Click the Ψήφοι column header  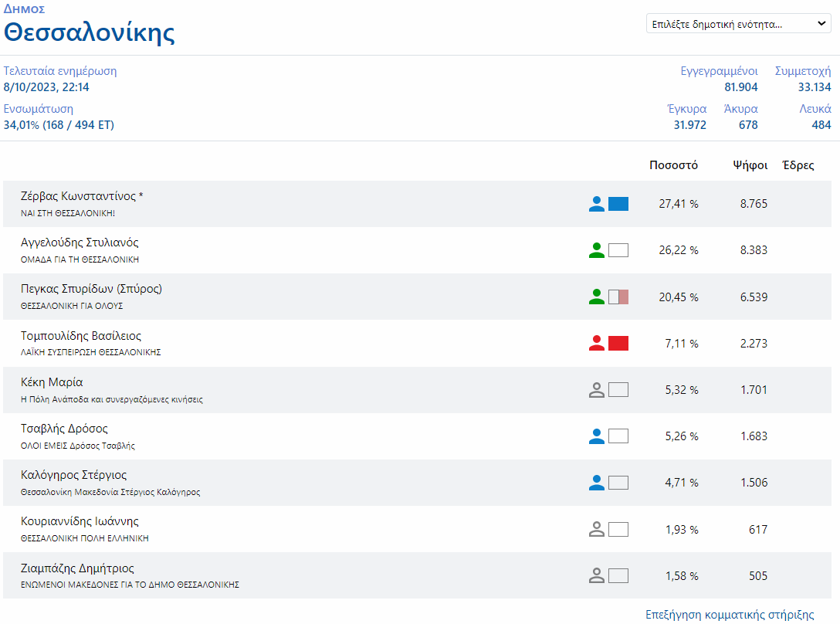(x=750, y=165)
